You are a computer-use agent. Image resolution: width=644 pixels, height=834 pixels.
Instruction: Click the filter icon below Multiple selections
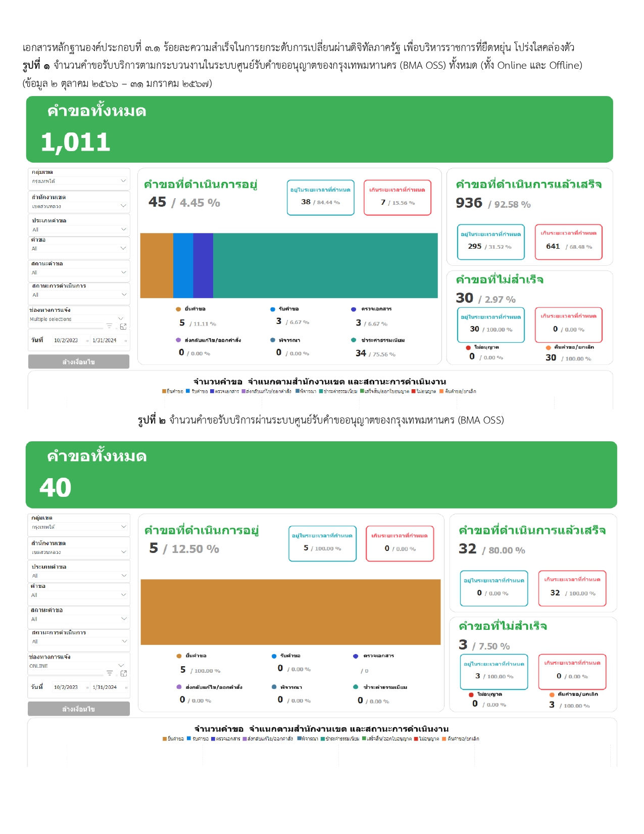coord(109,326)
